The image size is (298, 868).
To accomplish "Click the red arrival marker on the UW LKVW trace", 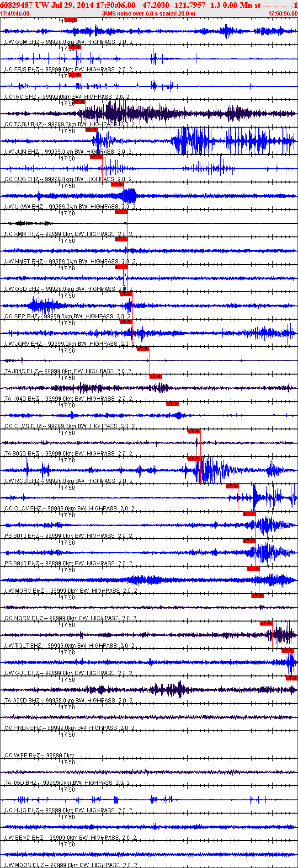I will [117, 184].
